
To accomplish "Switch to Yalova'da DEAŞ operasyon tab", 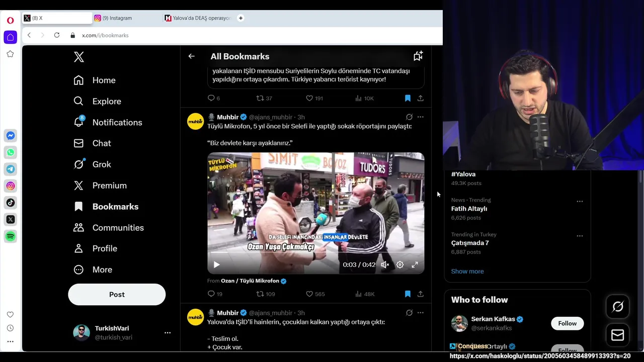I will pyautogui.click(x=198, y=18).
